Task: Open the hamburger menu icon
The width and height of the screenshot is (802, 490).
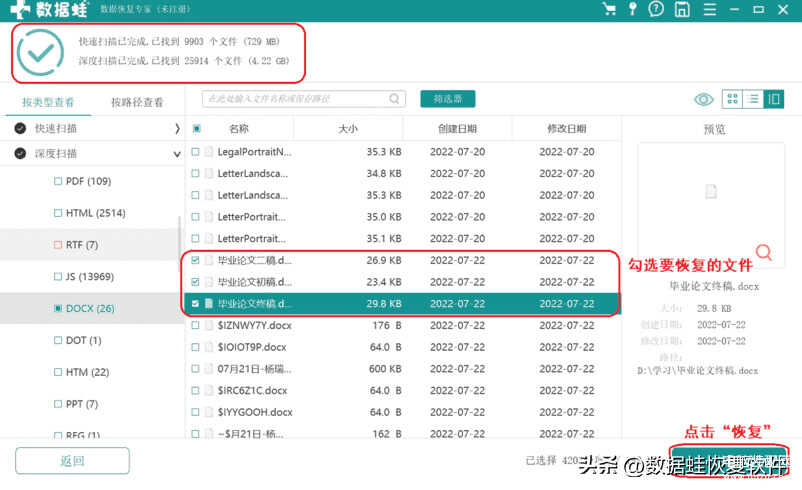Action: (709, 9)
